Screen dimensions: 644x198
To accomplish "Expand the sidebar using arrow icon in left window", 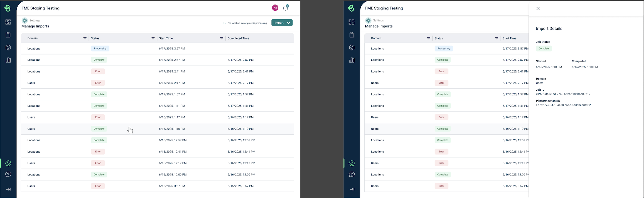I will pos(8,189).
